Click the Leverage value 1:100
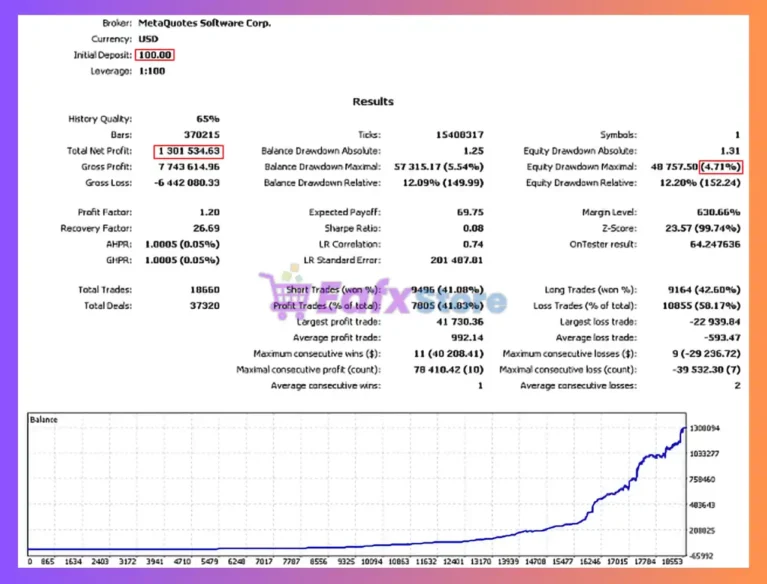The image size is (767, 584). 152,71
